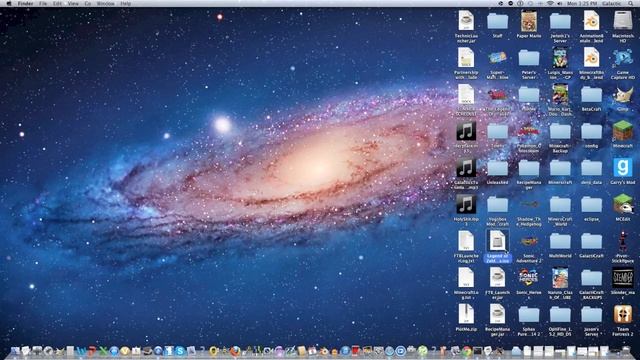
Task: Open the GalactiCraft folder
Action: [x=591, y=241]
